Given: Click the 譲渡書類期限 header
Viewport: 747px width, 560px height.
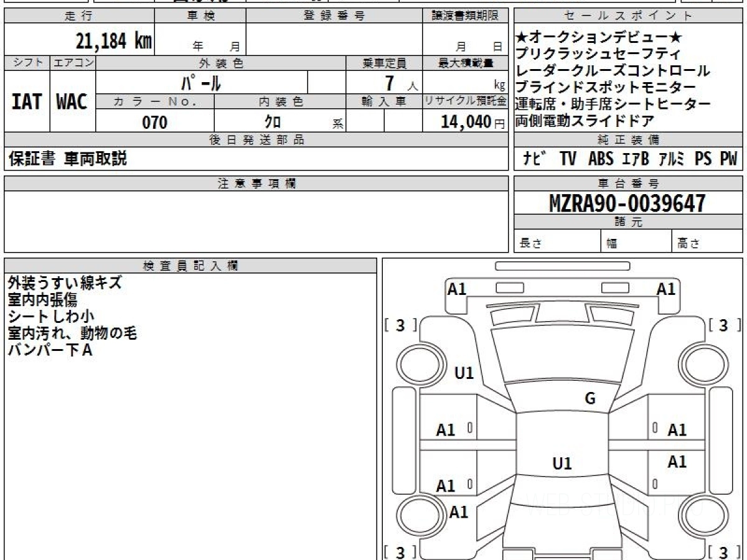Looking at the screenshot, I should tap(465, 16).
